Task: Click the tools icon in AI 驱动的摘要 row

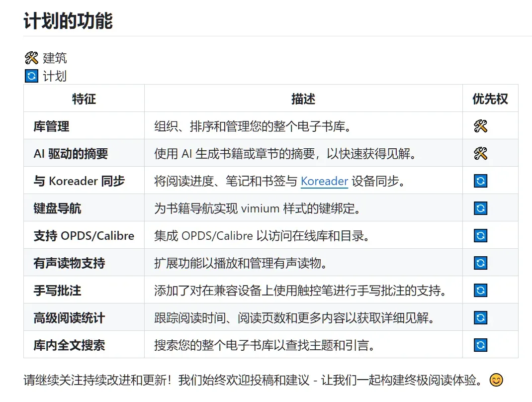Action: point(480,153)
